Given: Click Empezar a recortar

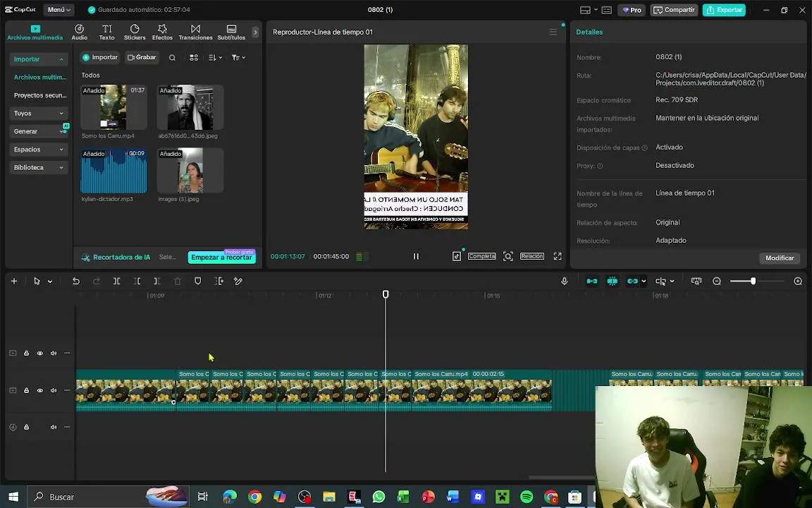Looking at the screenshot, I should point(221,257).
